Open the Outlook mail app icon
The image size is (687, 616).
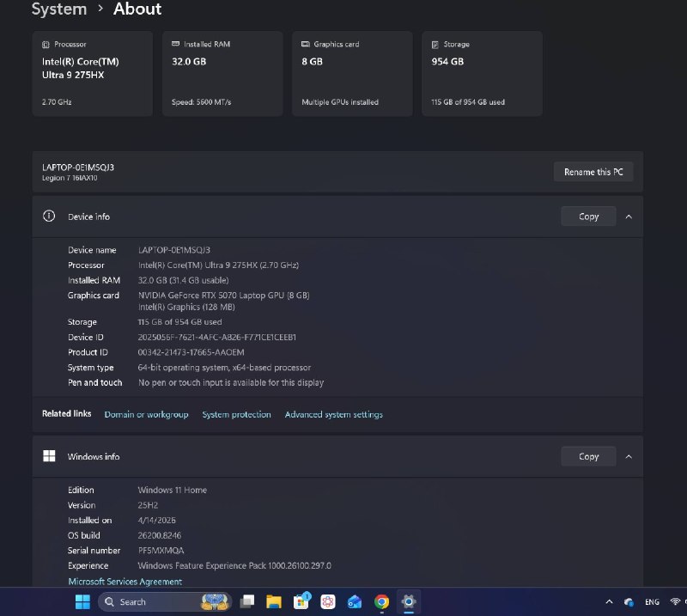coord(355,601)
